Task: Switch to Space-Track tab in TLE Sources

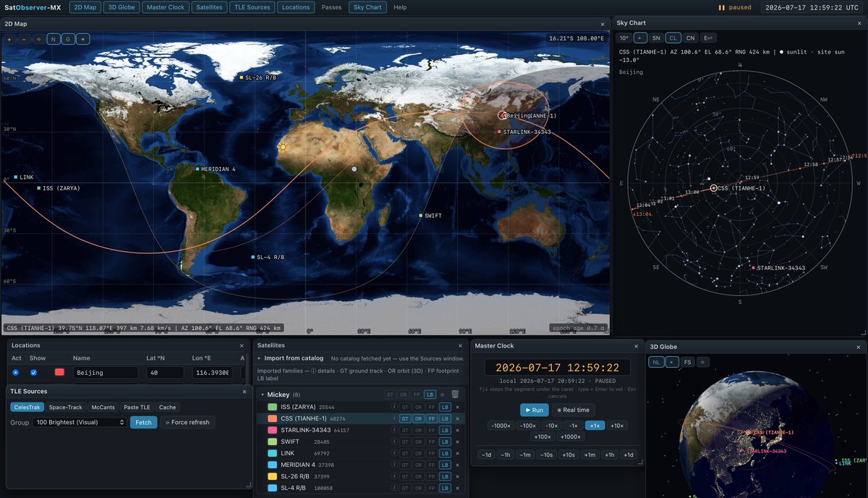Action: tap(66, 408)
